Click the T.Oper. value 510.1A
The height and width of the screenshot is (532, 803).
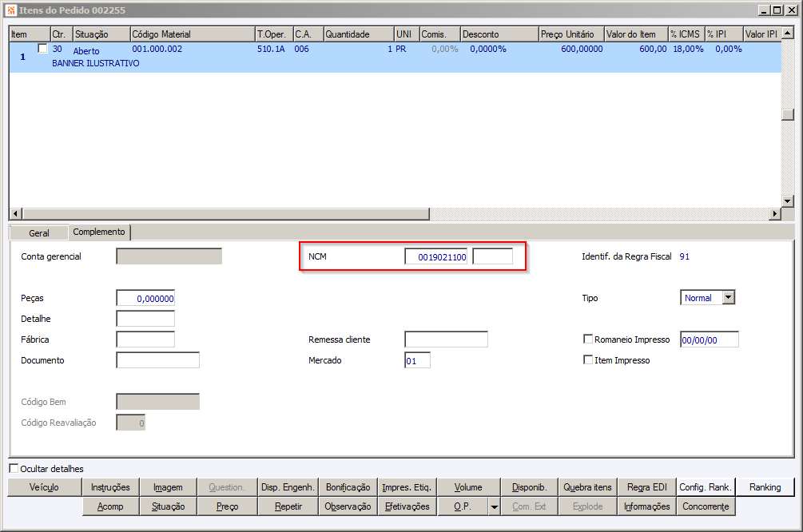271,50
